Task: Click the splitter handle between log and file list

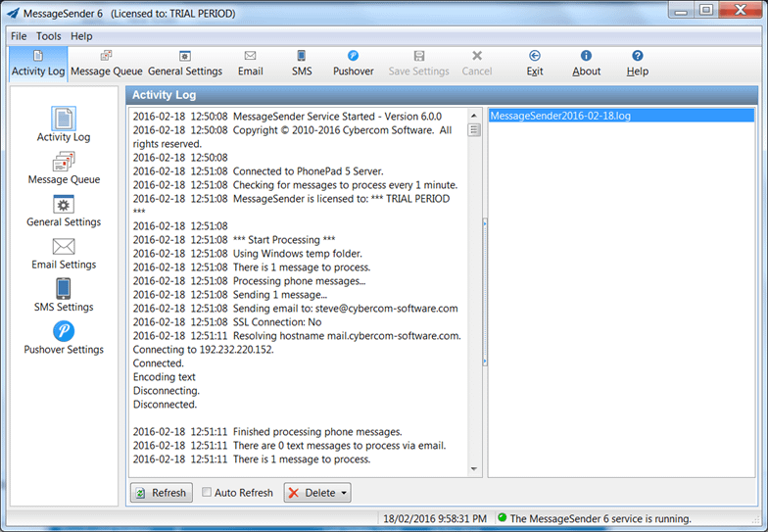Action: click(x=485, y=292)
